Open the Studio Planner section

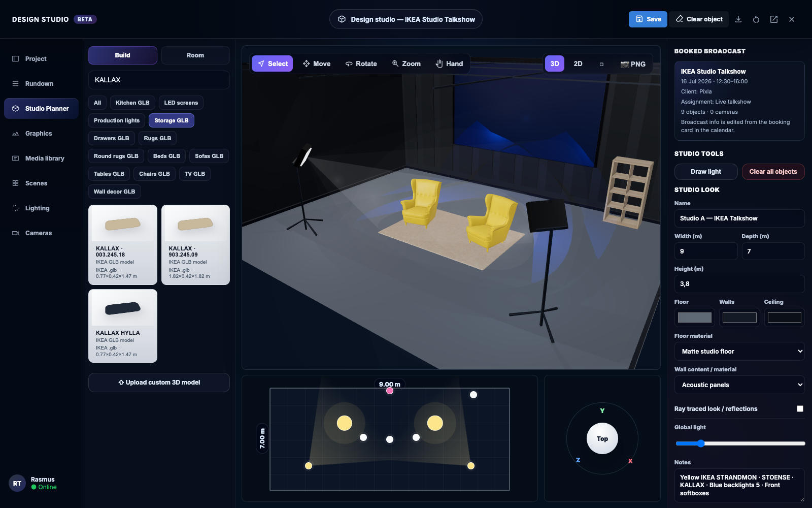(x=41, y=109)
